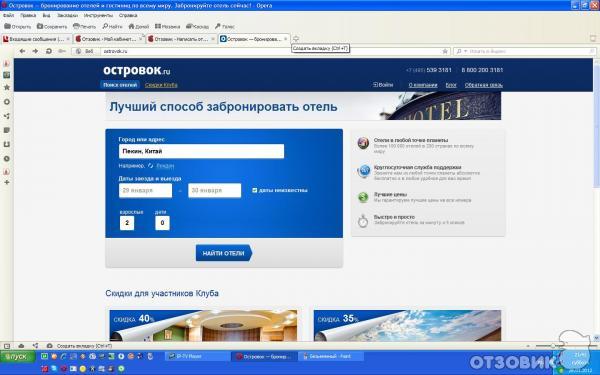Open the дети count selector
The width and height of the screenshot is (600, 375).
click(x=162, y=223)
